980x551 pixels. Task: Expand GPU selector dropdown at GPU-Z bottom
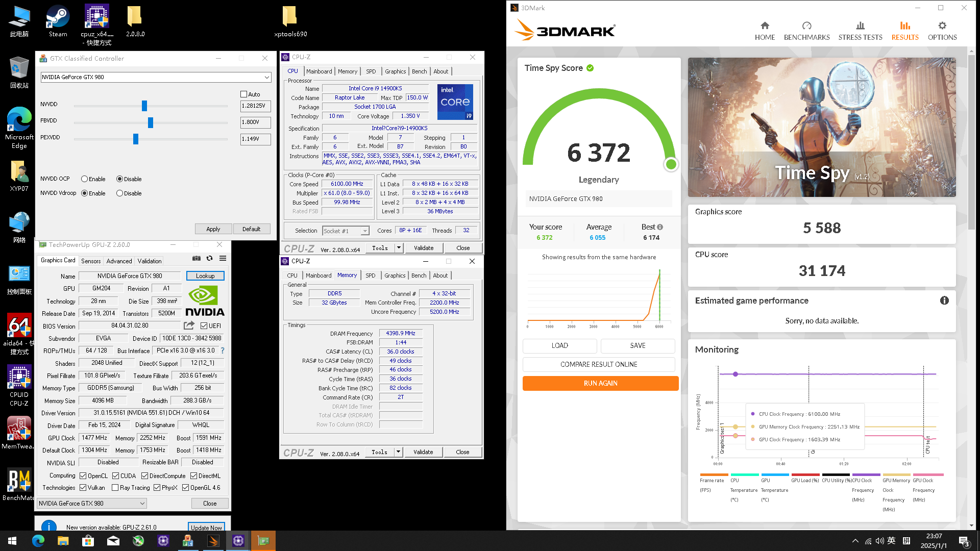pyautogui.click(x=142, y=504)
